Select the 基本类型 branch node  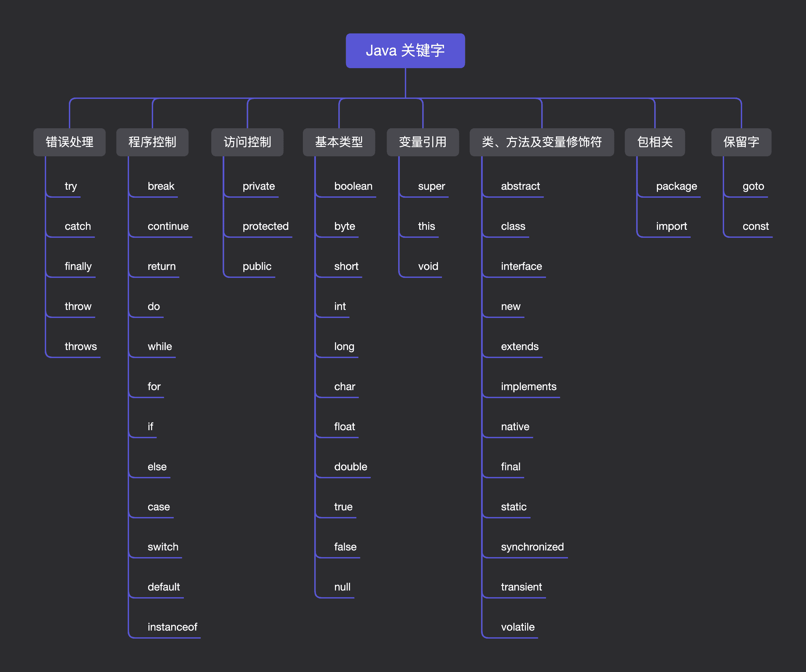tap(339, 142)
